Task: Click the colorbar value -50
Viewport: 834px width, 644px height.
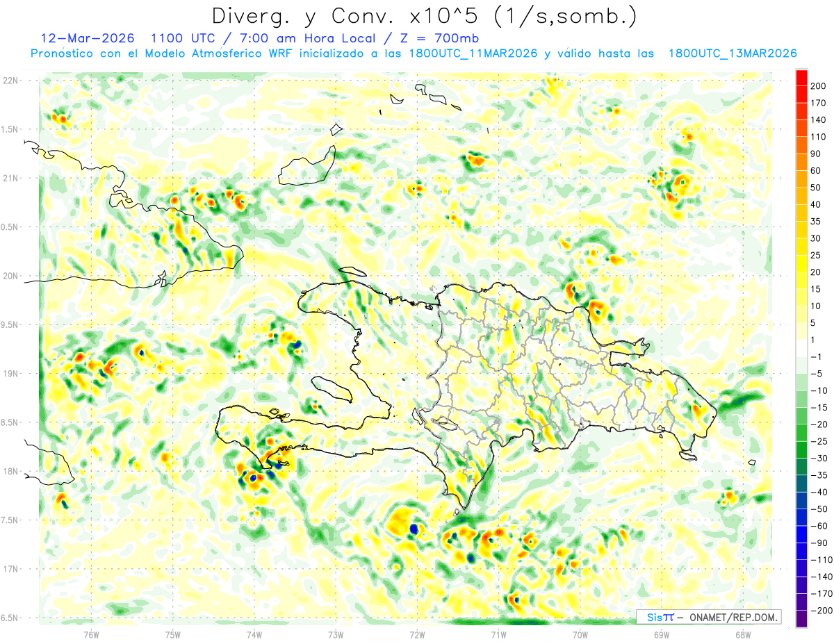Action: point(820,509)
